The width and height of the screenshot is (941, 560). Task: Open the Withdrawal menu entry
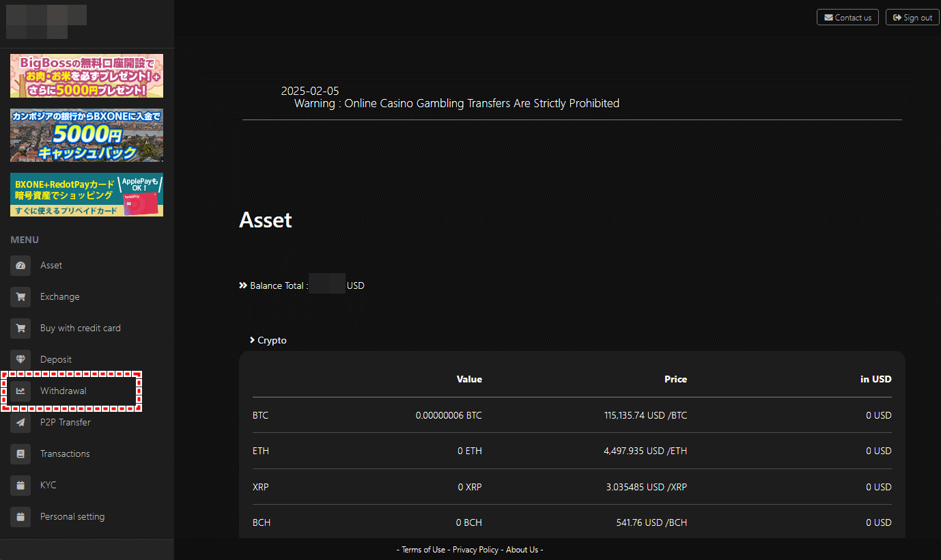click(64, 391)
